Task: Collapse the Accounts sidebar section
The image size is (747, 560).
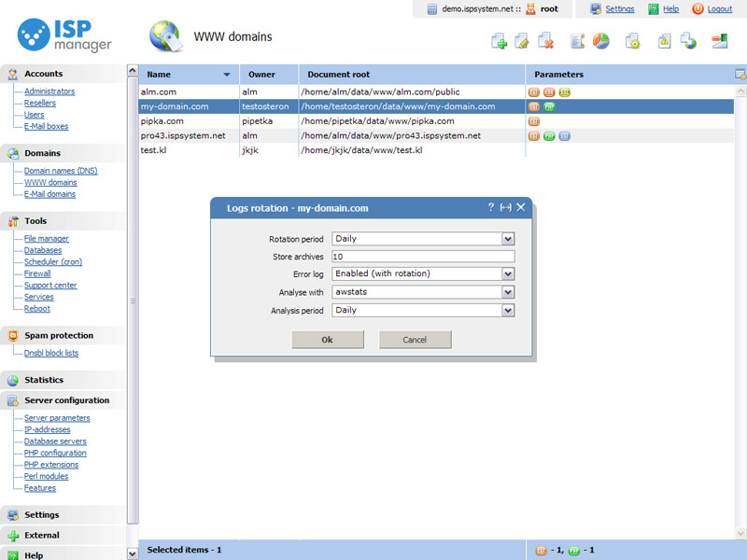Action: coord(63,74)
